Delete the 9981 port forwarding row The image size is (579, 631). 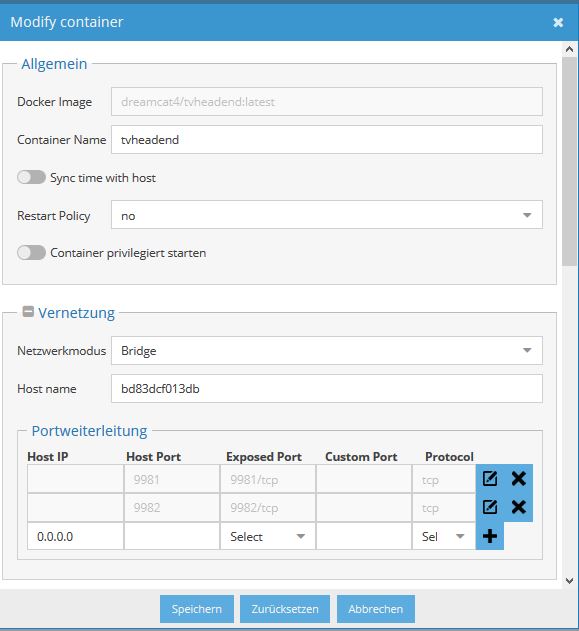(519, 478)
